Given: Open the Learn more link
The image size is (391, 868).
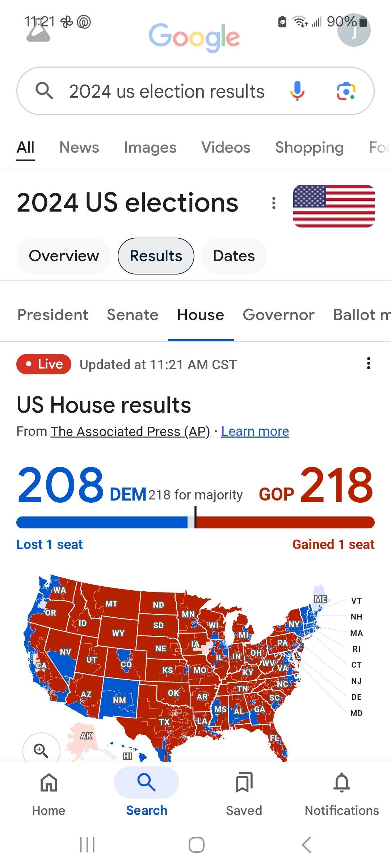Looking at the screenshot, I should (255, 431).
